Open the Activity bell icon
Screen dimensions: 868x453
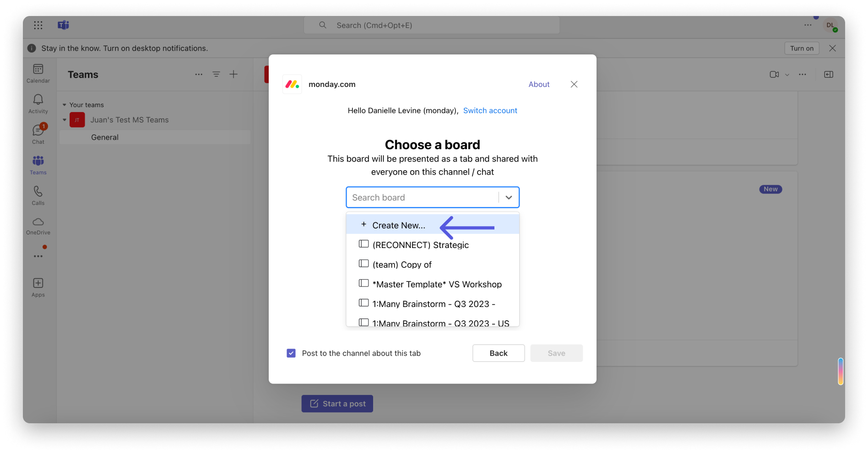tap(38, 104)
